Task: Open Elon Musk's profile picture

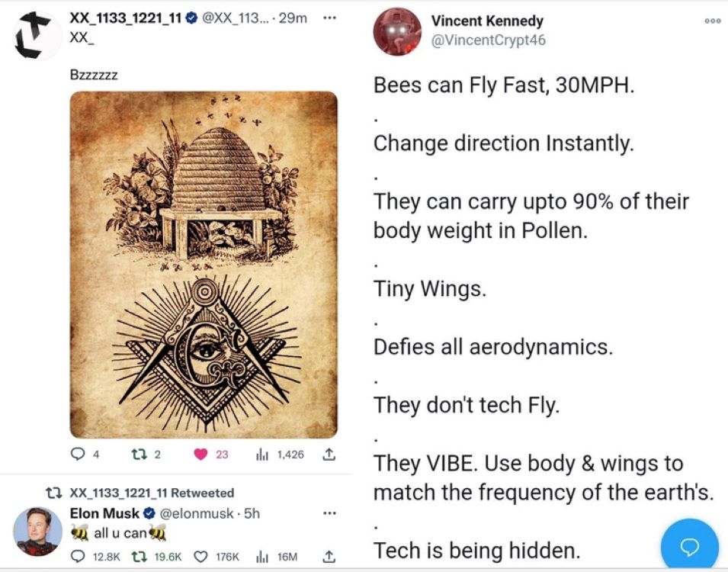Action: [x=37, y=532]
